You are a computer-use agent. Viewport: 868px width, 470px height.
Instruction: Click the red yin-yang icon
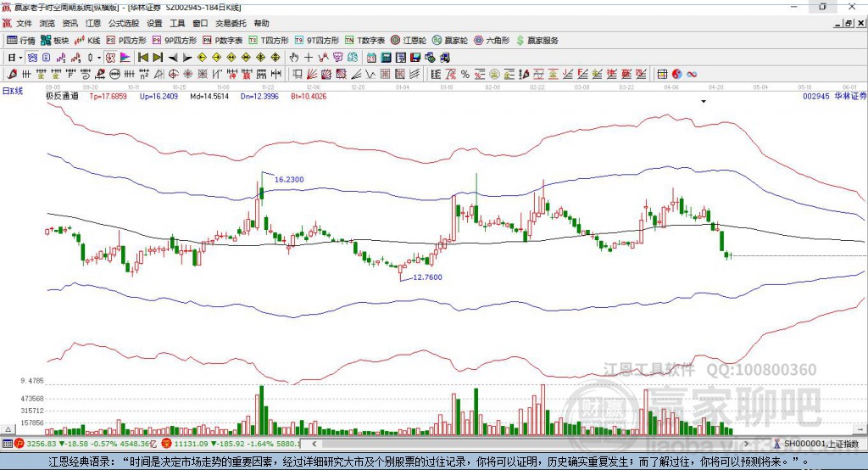(676, 75)
